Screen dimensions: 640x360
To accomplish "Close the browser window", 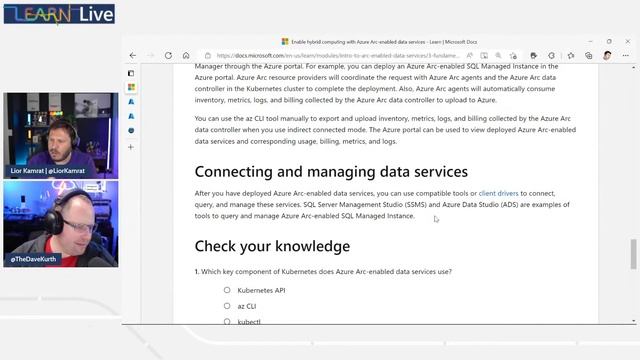I will click(x=628, y=42).
